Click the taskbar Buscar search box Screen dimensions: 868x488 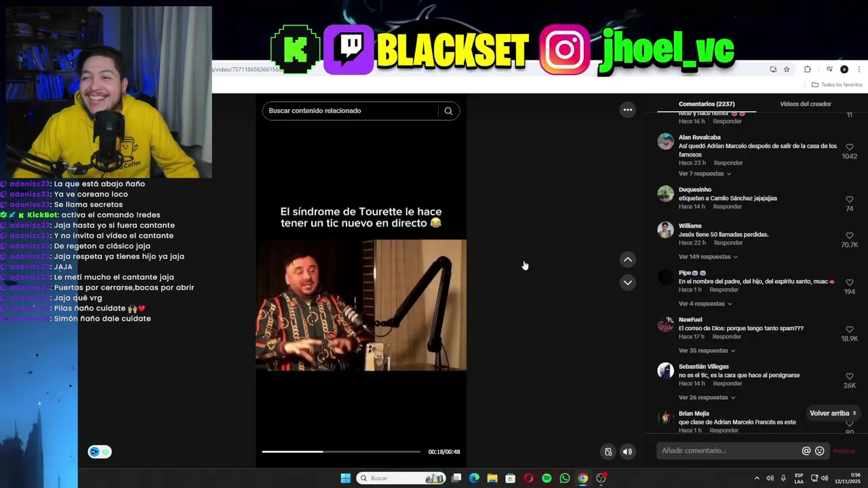pyautogui.click(x=401, y=479)
